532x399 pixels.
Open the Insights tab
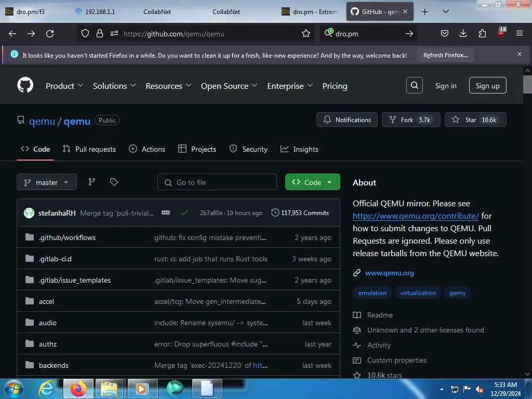point(299,149)
